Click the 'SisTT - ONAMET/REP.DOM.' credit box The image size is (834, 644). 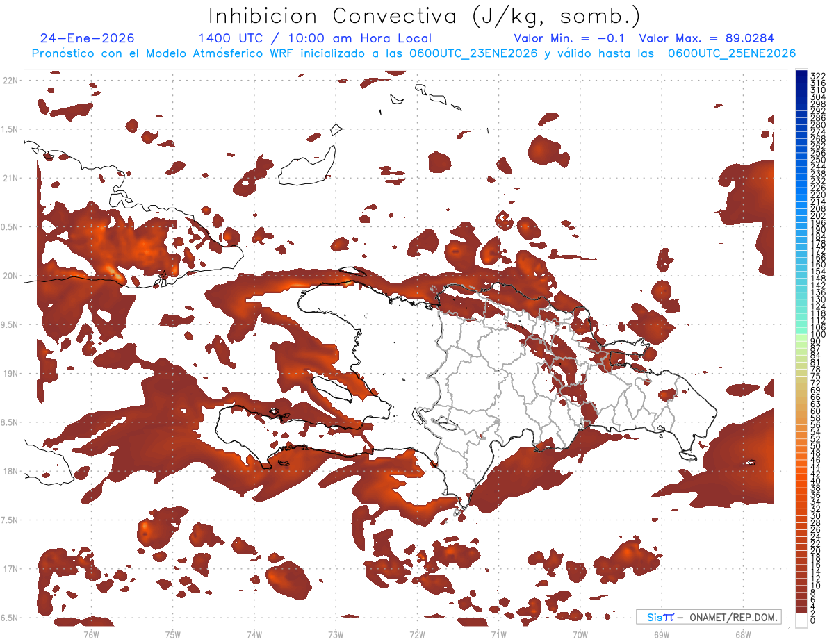tap(709, 617)
